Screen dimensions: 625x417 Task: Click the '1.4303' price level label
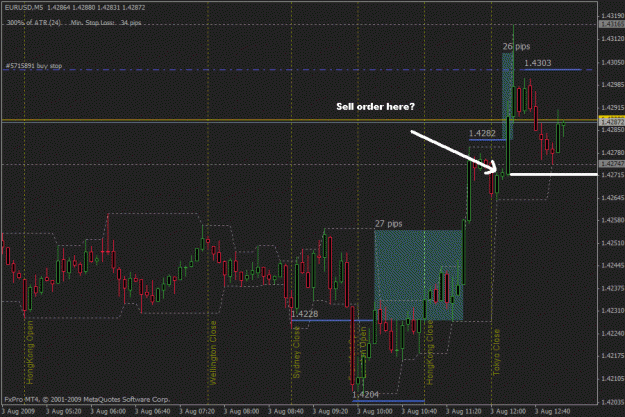[538, 63]
